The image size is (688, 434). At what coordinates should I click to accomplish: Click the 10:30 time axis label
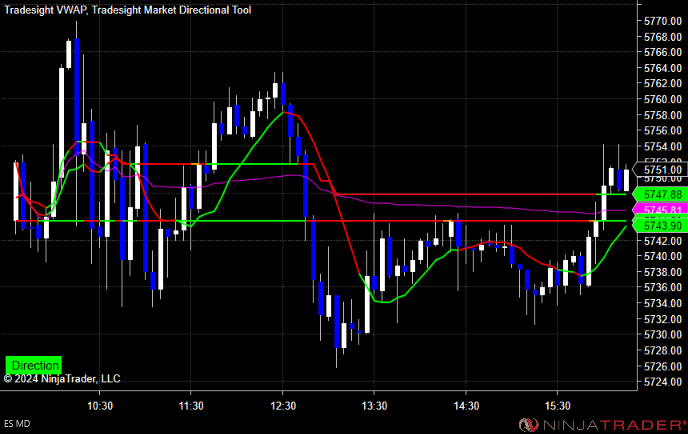pos(100,406)
